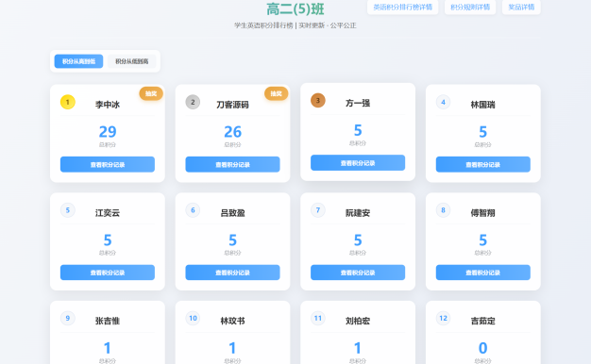Click 抽奖 badge on 李中冰's card
Viewport: 591px width, 364px height.
[x=151, y=93]
